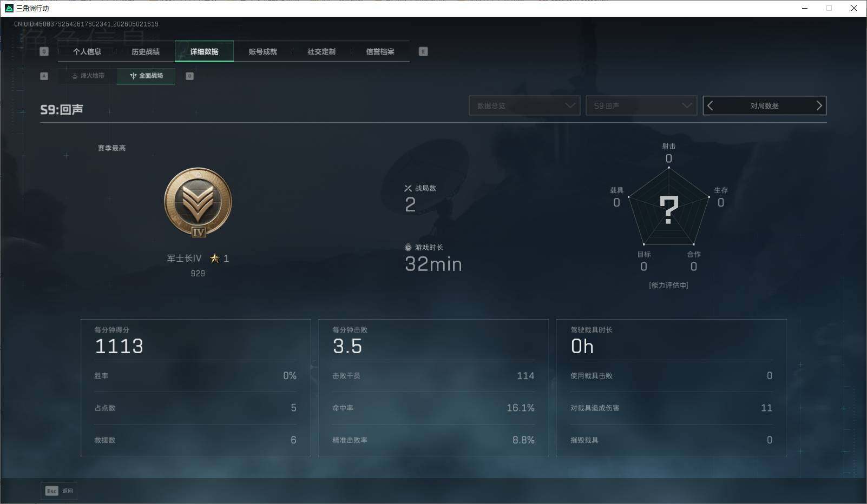
Task: Click the S9:回声 section heading
Action: (62, 110)
